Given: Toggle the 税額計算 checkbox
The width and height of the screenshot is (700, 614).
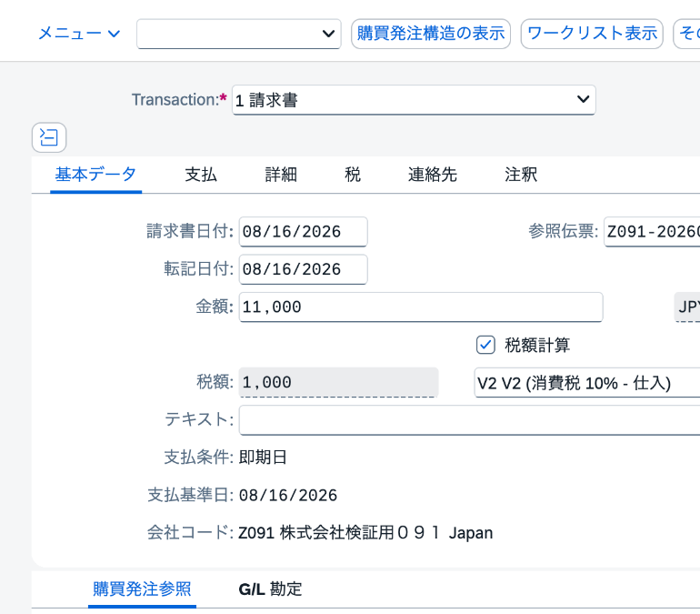Looking at the screenshot, I should click(x=485, y=345).
